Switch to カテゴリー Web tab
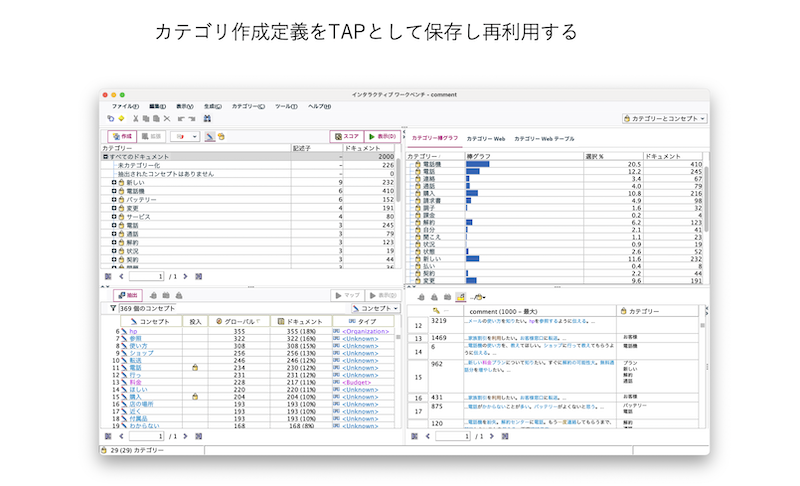The width and height of the screenshot is (800, 486). coord(486,139)
